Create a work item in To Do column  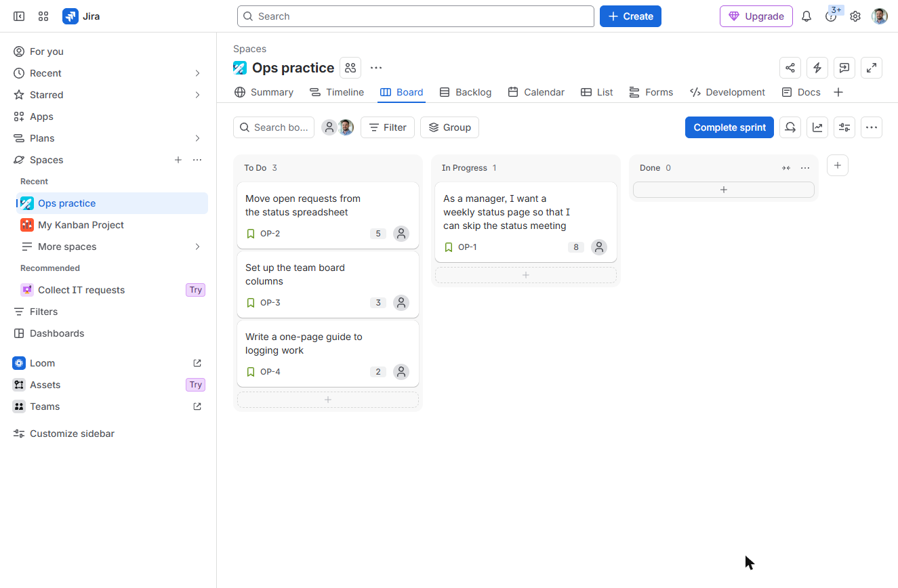[328, 400]
